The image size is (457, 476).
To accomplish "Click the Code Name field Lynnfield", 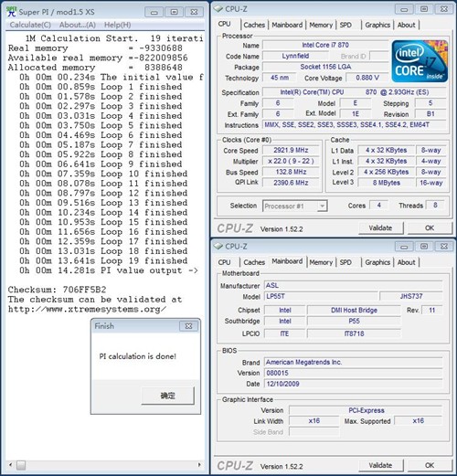I will (x=295, y=56).
